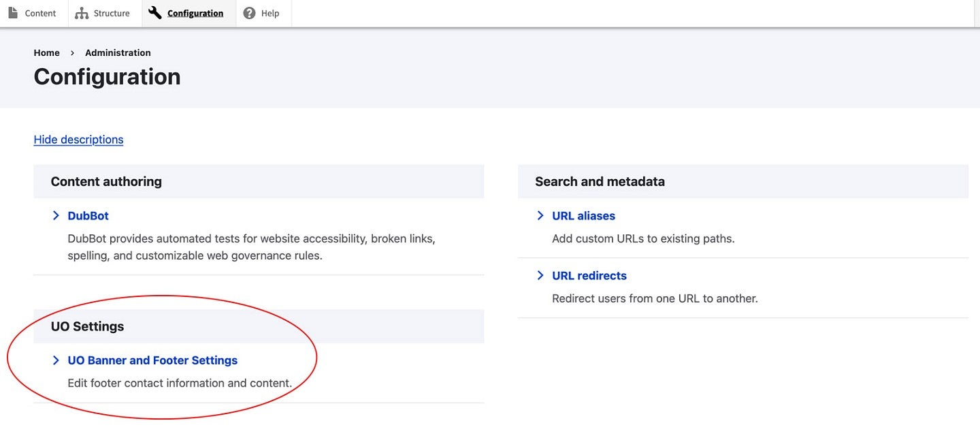Click chevron beside UO Banner and Footer Settings
980x438 pixels.
point(56,360)
